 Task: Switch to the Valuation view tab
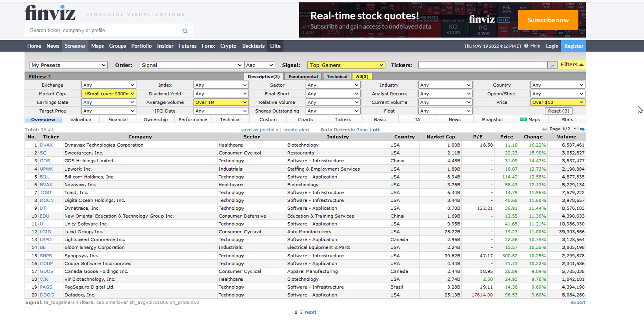point(81,120)
